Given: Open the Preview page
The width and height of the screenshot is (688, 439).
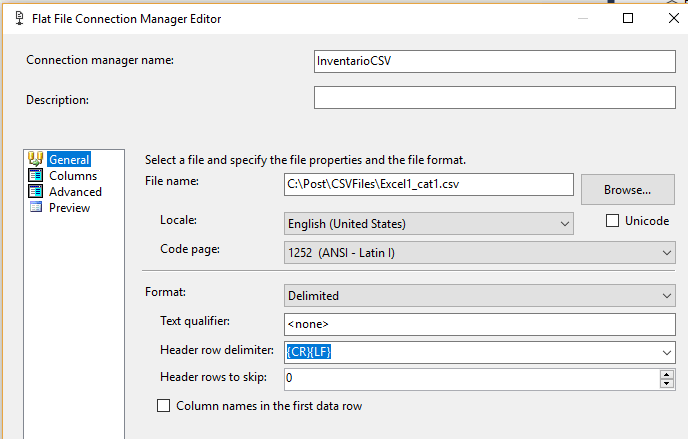Looking at the screenshot, I should [69, 208].
